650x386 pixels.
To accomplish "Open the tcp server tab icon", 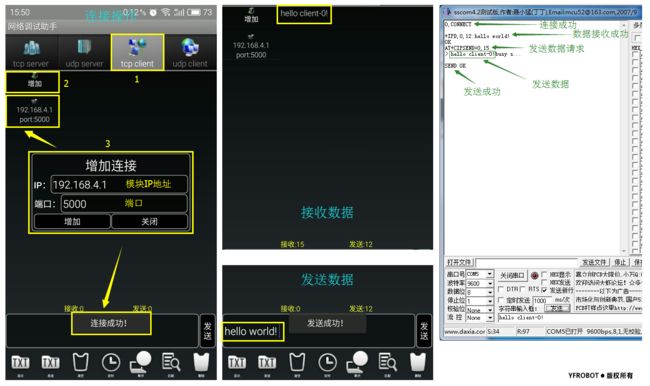I will point(32,48).
